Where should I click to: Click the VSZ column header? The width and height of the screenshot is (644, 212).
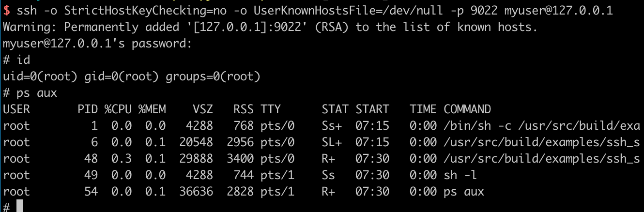[x=203, y=109]
